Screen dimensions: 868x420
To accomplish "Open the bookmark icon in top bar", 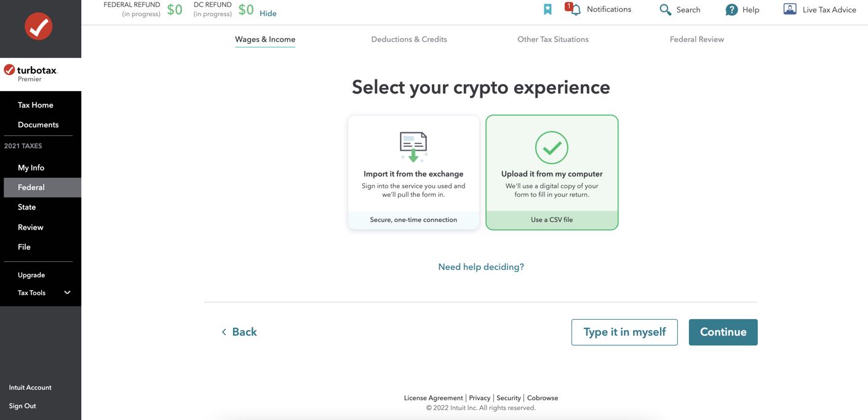I will pyautogui.click(x=547, y=9).
